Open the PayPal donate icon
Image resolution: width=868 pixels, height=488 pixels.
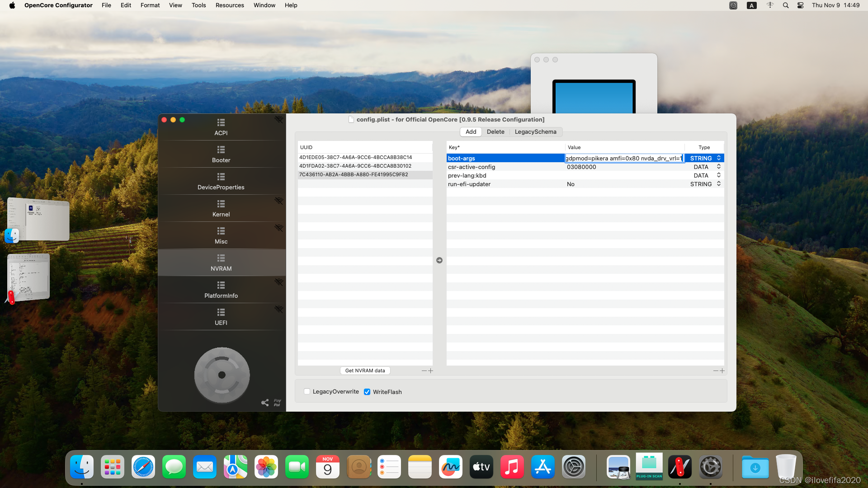(277, 402)
